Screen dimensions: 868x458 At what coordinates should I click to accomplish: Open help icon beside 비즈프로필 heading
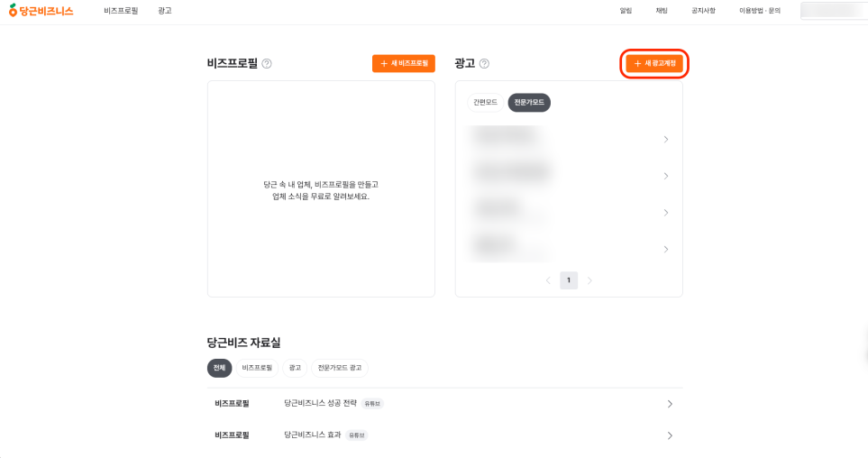pos(267,64)
